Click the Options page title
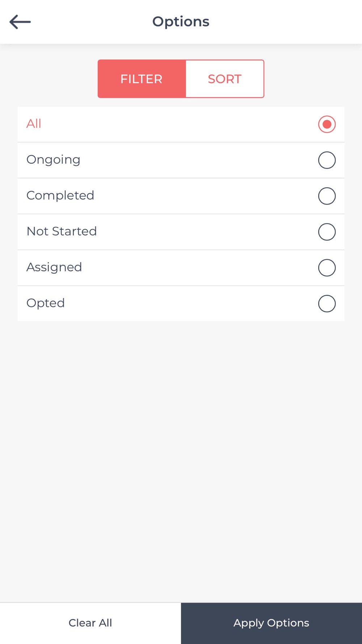 pos(181,22)
